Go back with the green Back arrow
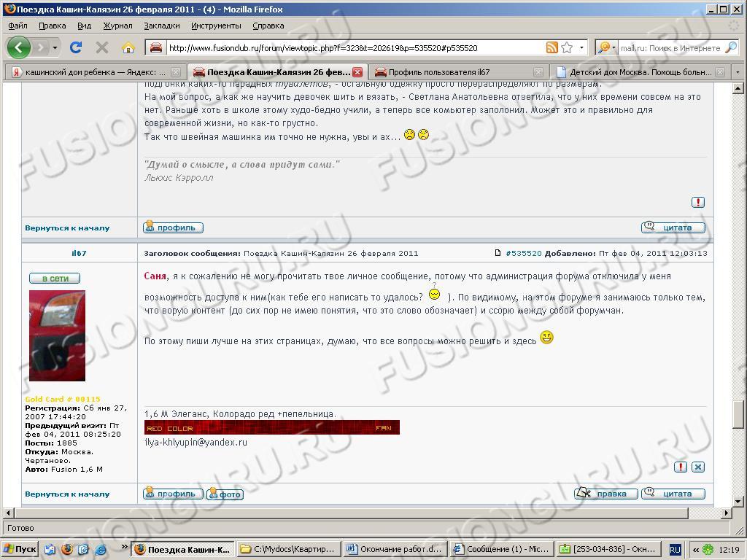Image resolution: width=747 pixels, height=560 pixels. (19, 47)
